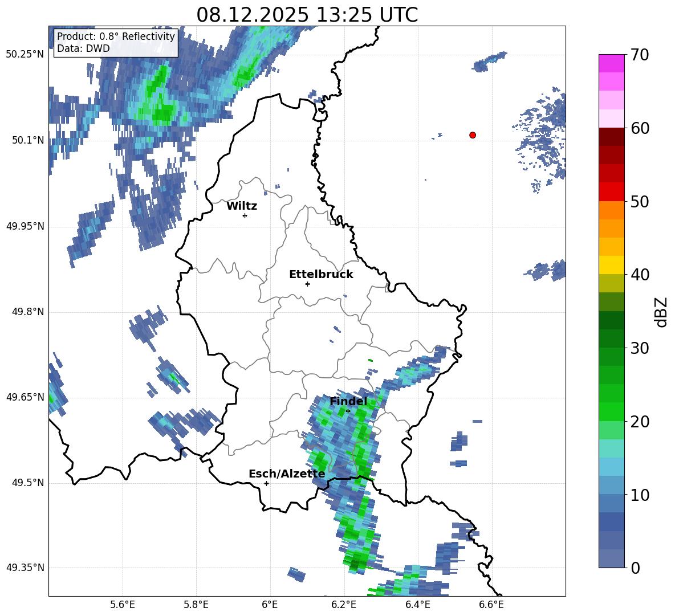Click the 6.2°E longitude label
675x616 pixels.
[344, 605]
